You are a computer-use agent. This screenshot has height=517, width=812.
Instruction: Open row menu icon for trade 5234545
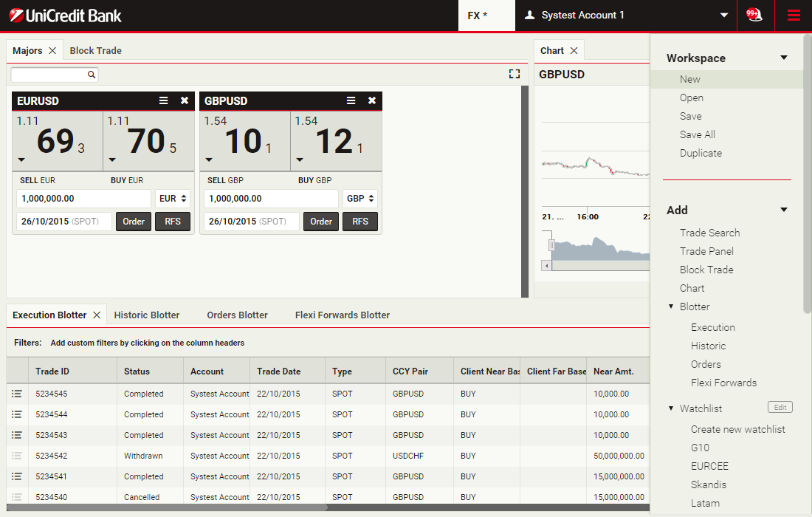(17, 394)
